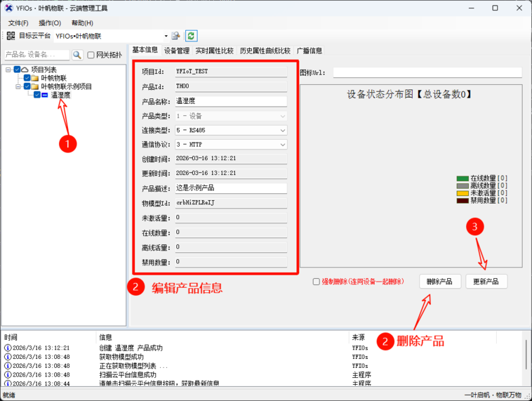Select the 叶帆物联 tree item
The height and width of the screenshot is (401, 532).
tap(53, 78)
